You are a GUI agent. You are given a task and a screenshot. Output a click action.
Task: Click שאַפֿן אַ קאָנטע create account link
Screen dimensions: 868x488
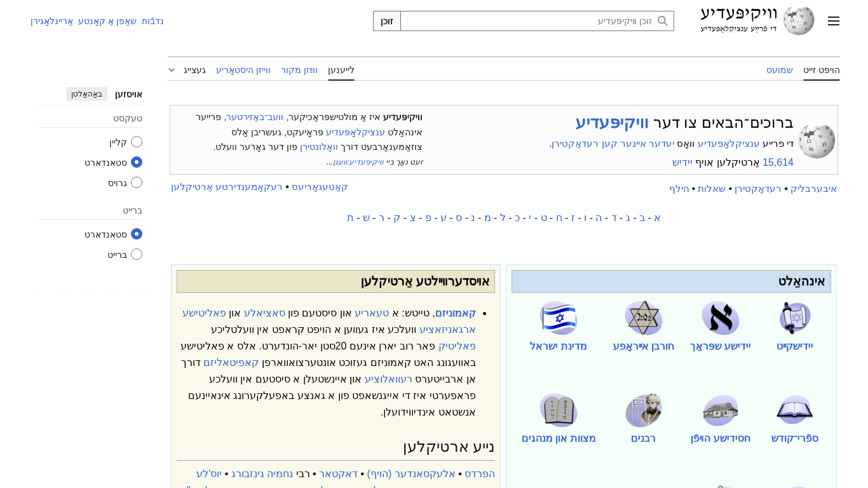107,21
